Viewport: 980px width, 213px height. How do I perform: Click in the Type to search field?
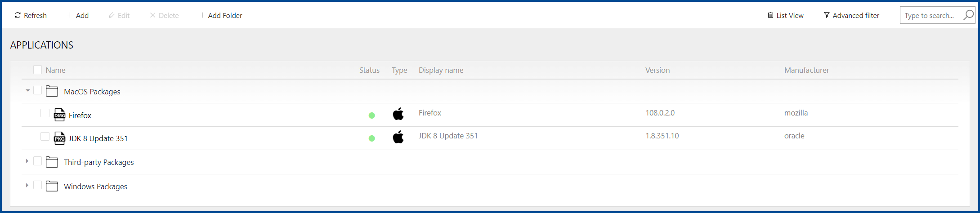[929, 15]
